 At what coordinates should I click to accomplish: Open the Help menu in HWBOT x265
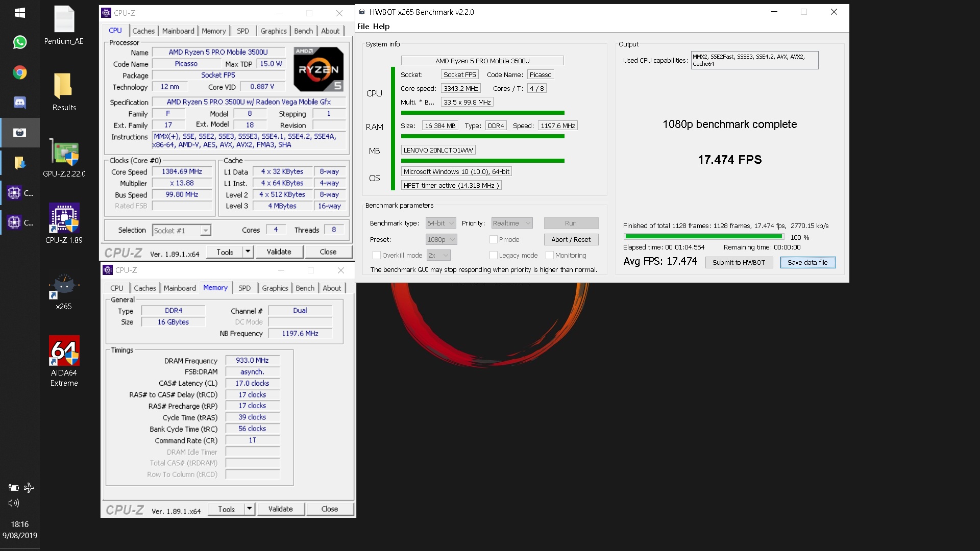pos(381,27)
